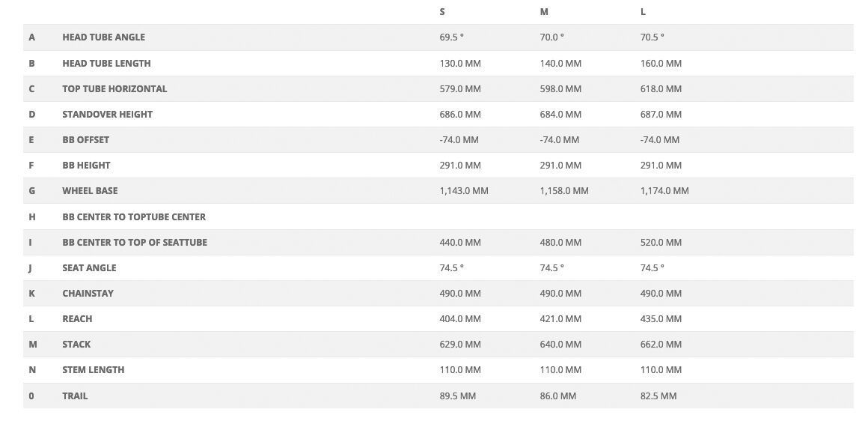Screen dimensions: 868x424
Task: Select the BB CENTER TO TOP OF SEATTUBE label
Action: (135, 243)
